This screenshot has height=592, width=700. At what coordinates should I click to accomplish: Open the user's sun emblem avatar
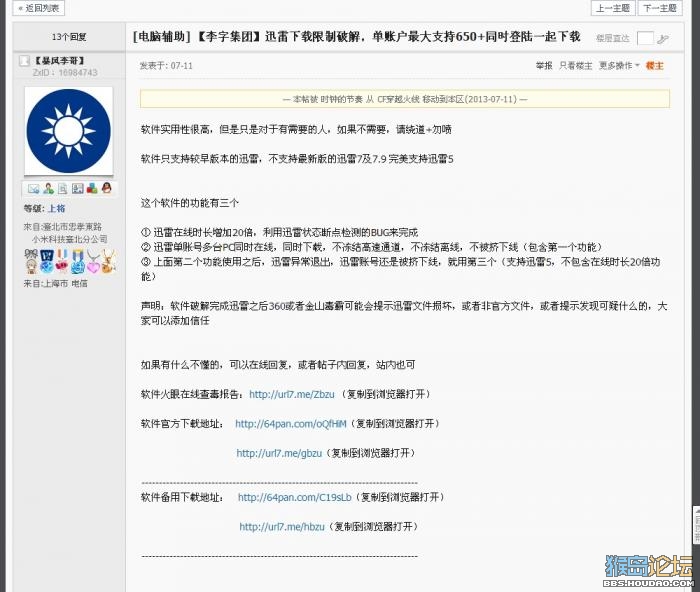click(x=69, y=131)
